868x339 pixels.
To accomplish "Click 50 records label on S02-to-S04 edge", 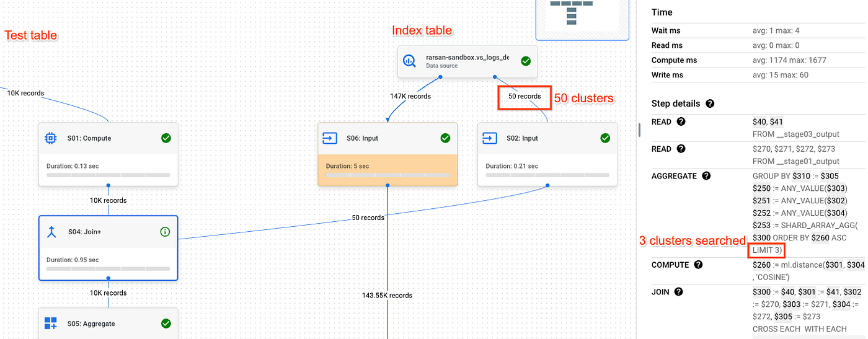I will (368, 218).
